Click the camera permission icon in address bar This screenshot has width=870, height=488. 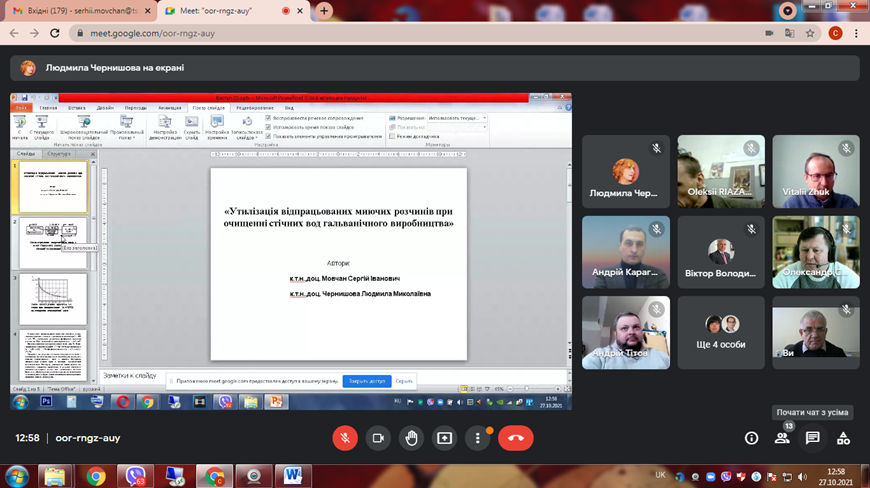click(769, 33)
